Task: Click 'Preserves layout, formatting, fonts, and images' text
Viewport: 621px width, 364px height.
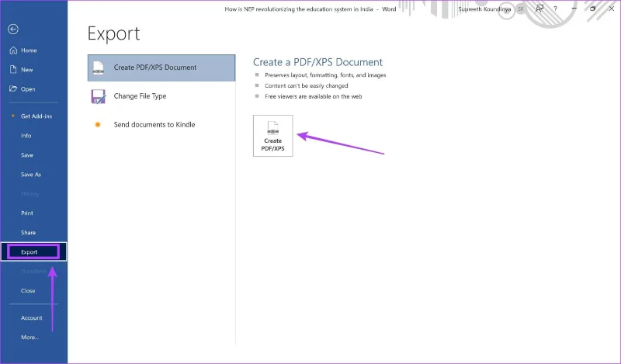Action: pyautogui.click(x=325, y=75)
